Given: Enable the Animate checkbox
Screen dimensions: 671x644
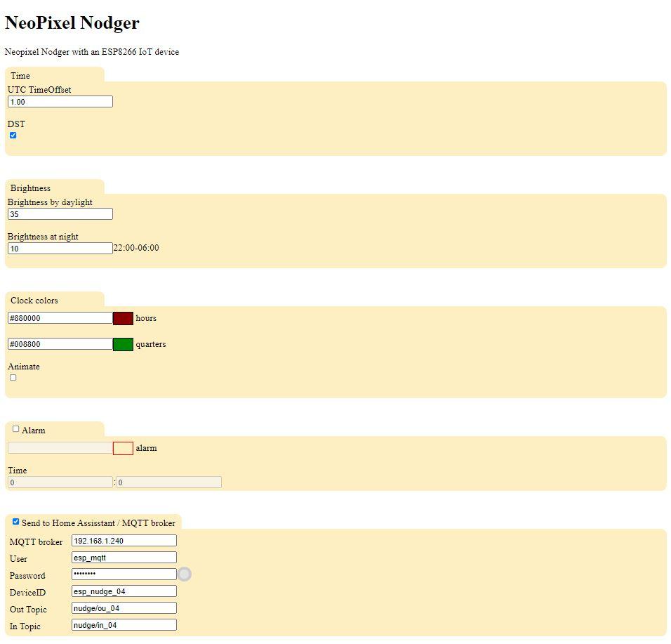Looking at the screenshot, I should click(x=13, y=377).
